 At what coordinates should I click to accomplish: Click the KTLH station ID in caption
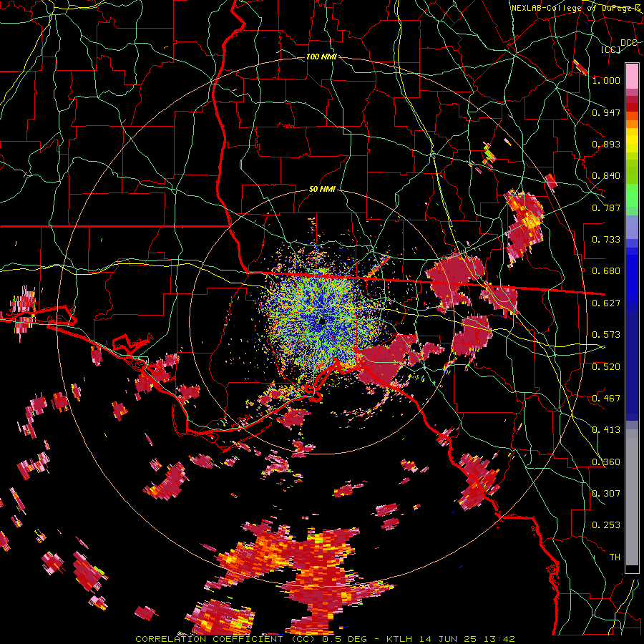pyautogui.click(x=401, y=639)
